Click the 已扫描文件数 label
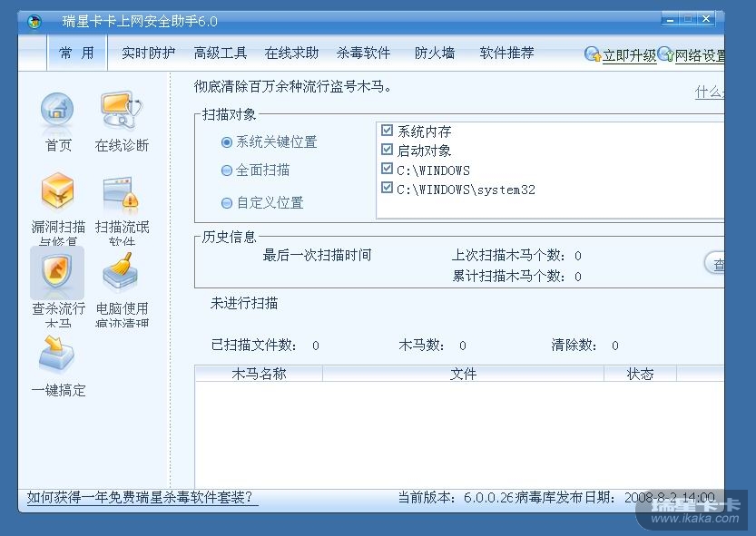 tap(254, 346)
